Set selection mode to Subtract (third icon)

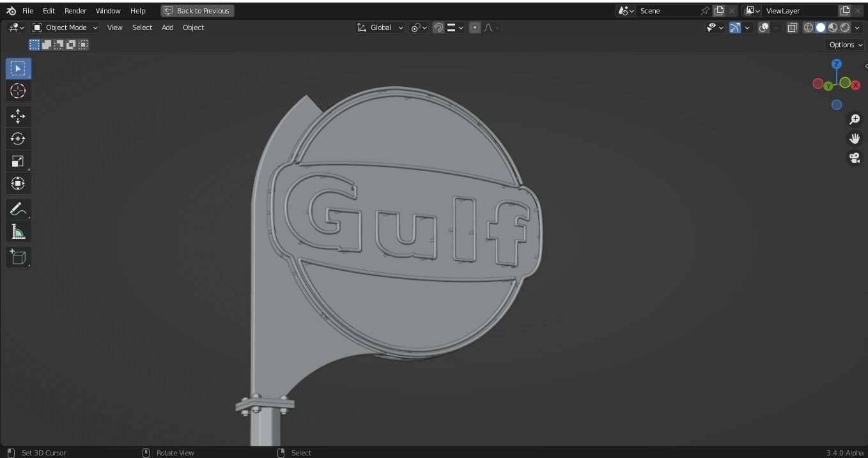[59, 45]
